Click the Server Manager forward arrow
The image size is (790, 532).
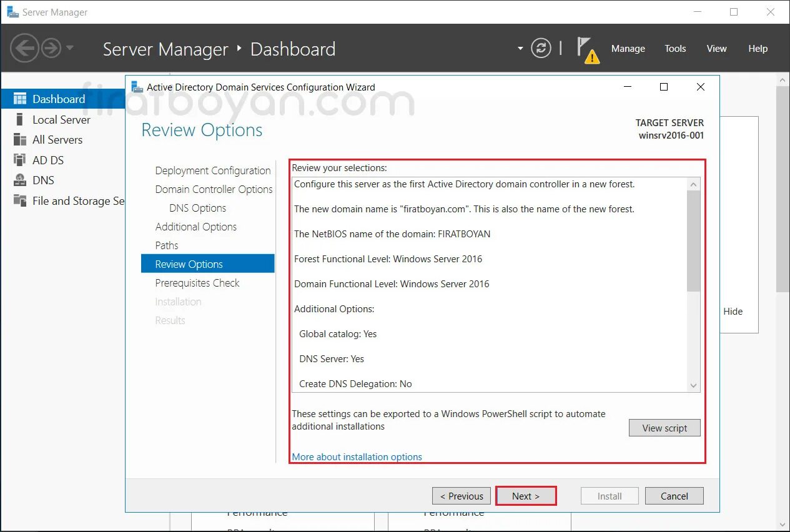[x=51, y=48]
